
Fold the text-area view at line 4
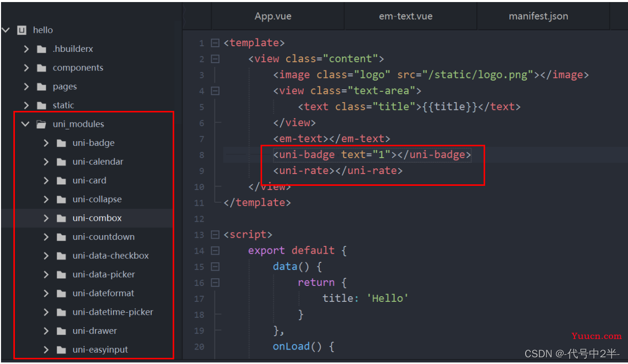coord(215,91)
